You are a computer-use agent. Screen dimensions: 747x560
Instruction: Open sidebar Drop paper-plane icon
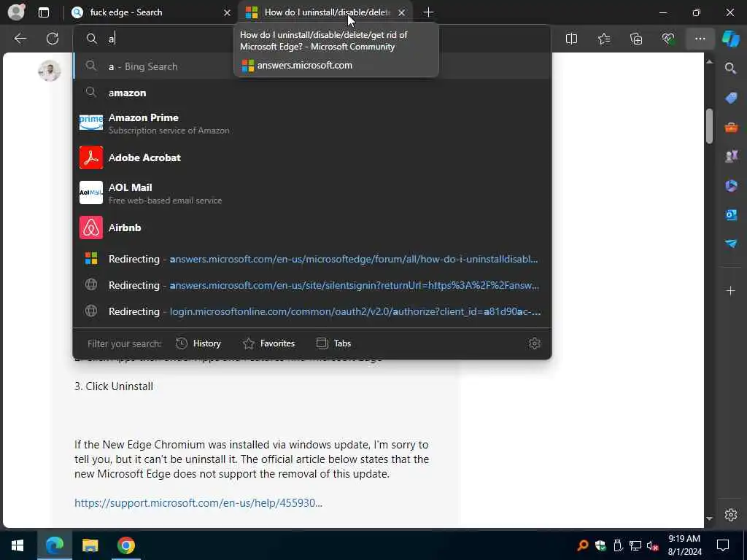(x=731, y=244)
